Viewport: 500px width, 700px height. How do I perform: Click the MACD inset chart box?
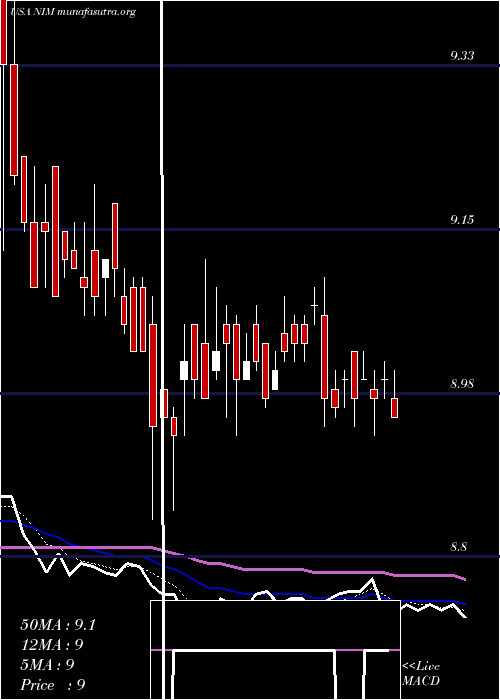click(275, 650)
